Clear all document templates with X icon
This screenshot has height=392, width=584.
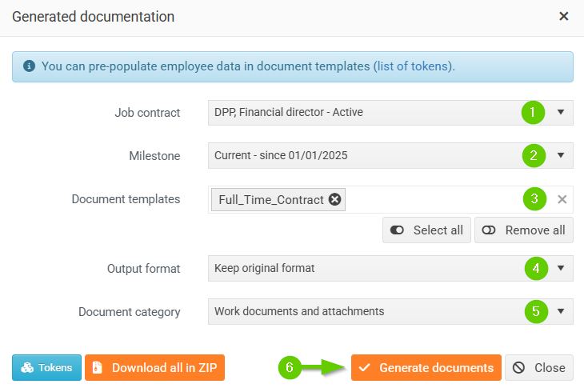click(x=562, y=200)
